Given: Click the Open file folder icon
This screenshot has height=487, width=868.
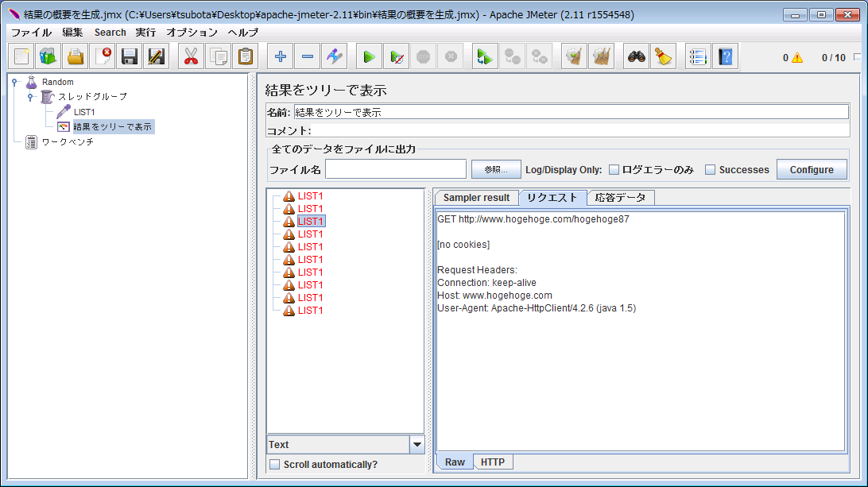Looking at the screenshot, I should point(76,56).
